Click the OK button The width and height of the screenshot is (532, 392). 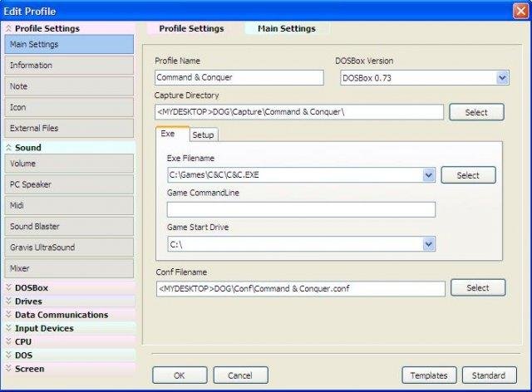pyautogui.click(x=180, y=375)
